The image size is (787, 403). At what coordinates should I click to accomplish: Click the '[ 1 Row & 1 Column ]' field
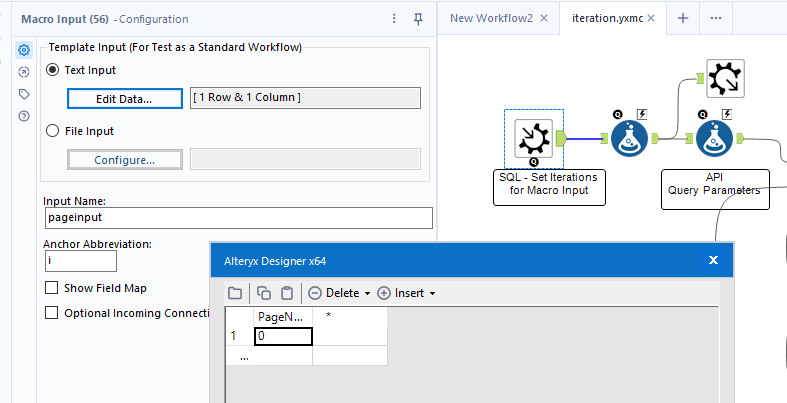(x=305, y=98)
